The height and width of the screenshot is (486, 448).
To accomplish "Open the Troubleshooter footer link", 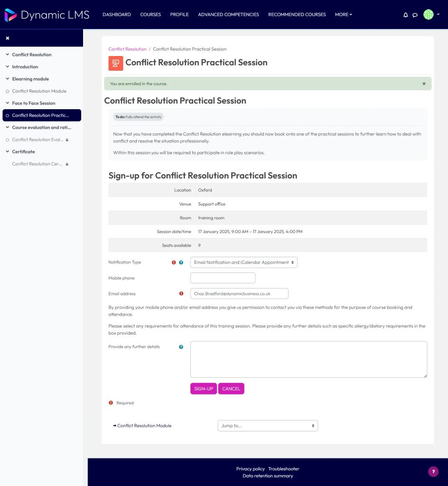I will tap(283, 468).
